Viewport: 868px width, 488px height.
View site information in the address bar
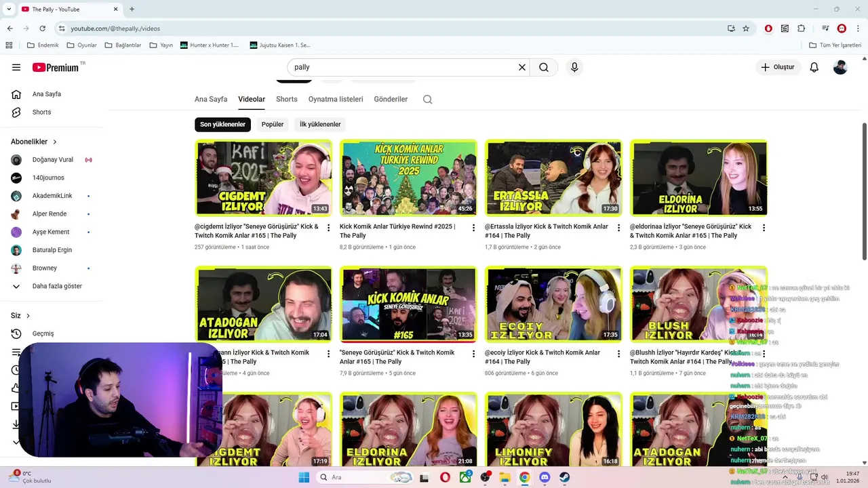62,28
